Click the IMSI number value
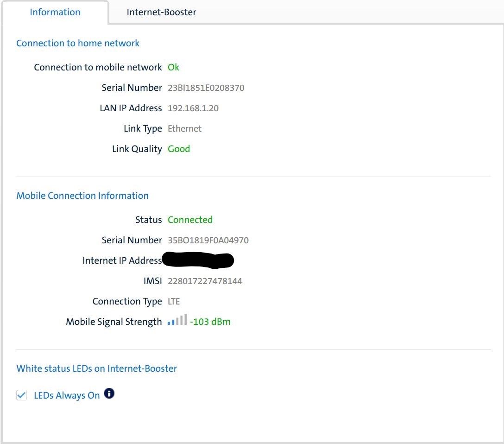The width and height of the screenshot is (504, 444). 205,281
